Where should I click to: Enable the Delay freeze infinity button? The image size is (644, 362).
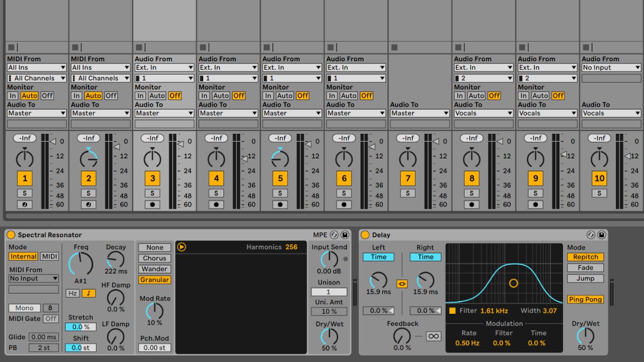(433, 336)
